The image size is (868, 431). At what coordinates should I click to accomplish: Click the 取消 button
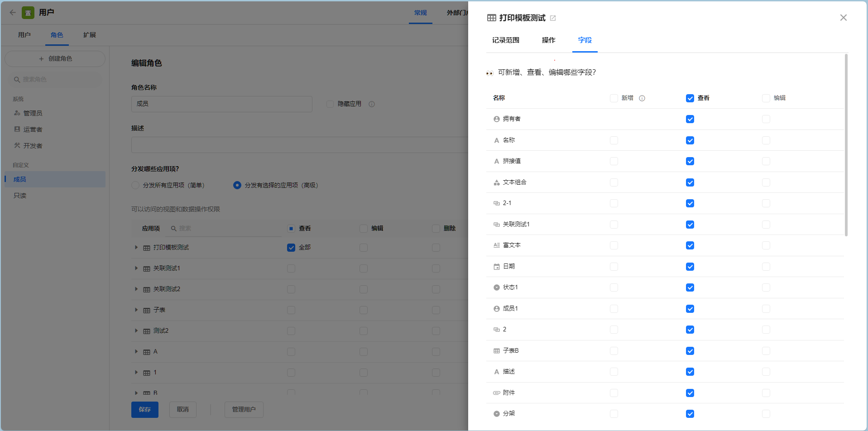183,410
